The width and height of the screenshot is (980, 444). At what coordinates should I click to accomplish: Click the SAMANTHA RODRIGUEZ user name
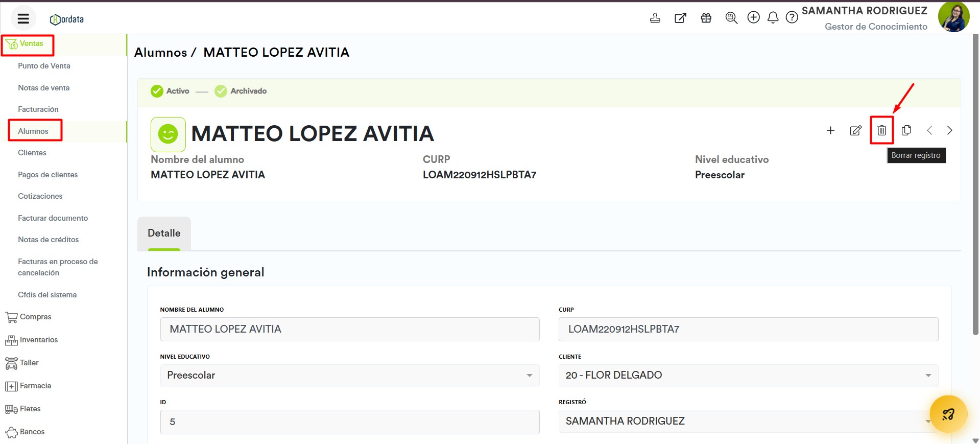point(864,11)
